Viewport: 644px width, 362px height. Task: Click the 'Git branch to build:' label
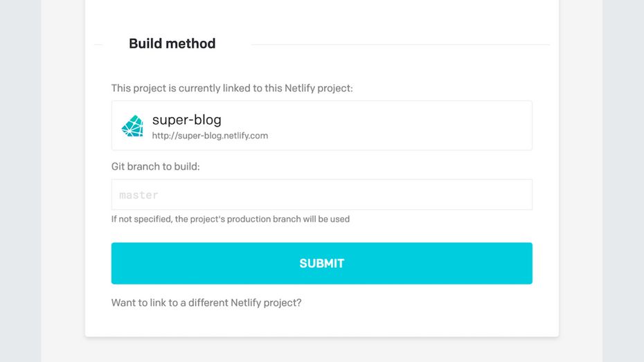(x=155, y=166)
